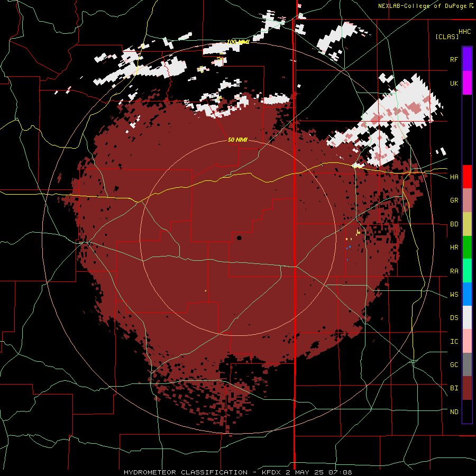Click the GC legend label
The image size is (476, 476).
[x=454, y=365]
